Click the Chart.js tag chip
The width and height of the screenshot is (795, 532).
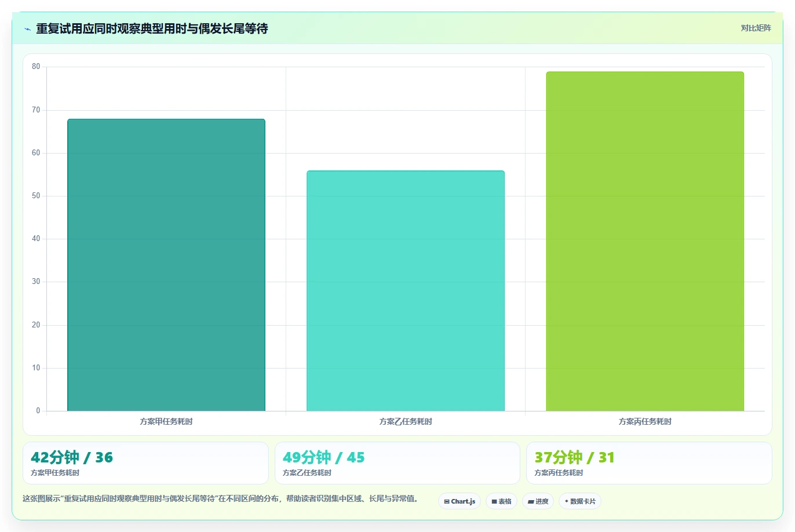click(460, 501)
